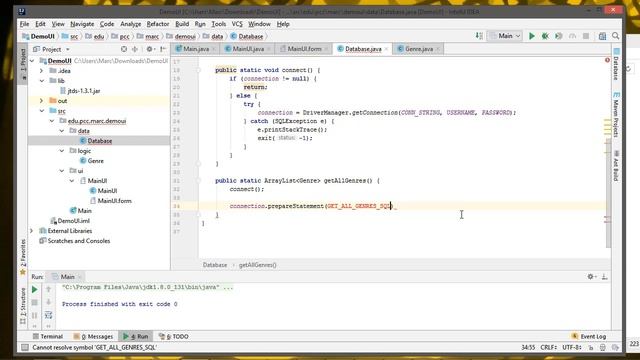The height and width of the screenshot is (360, 640).
Task: Expand External Libraries node
Action: point(32,231)
